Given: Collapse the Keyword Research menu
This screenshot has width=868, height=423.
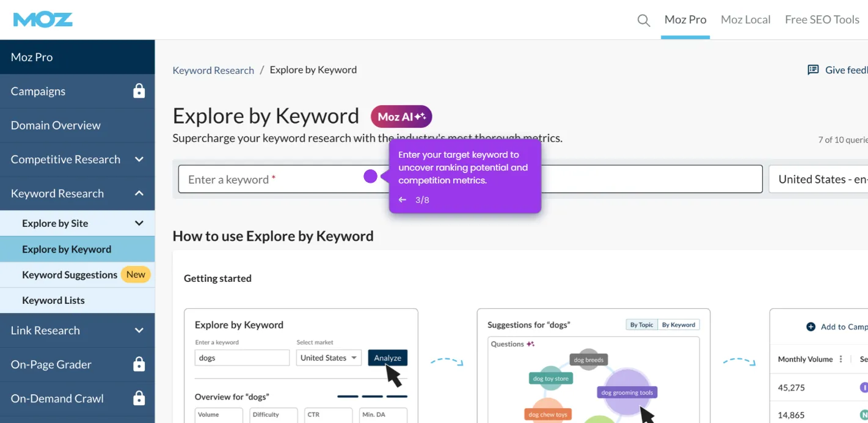Looking at the screenshot, I should click(x=139, y=194).
